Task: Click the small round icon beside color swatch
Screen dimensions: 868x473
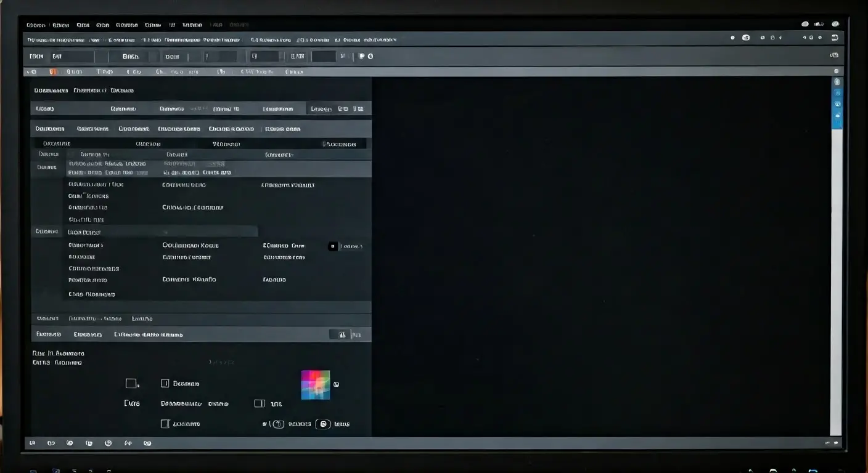Action: [336, 384]
